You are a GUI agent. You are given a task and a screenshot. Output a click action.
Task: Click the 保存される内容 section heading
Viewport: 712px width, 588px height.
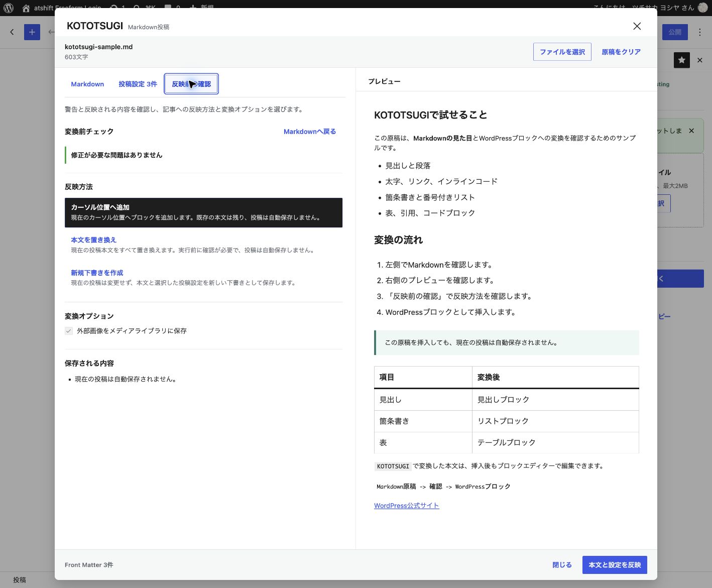pyautogui.click(x=89, y=364)
